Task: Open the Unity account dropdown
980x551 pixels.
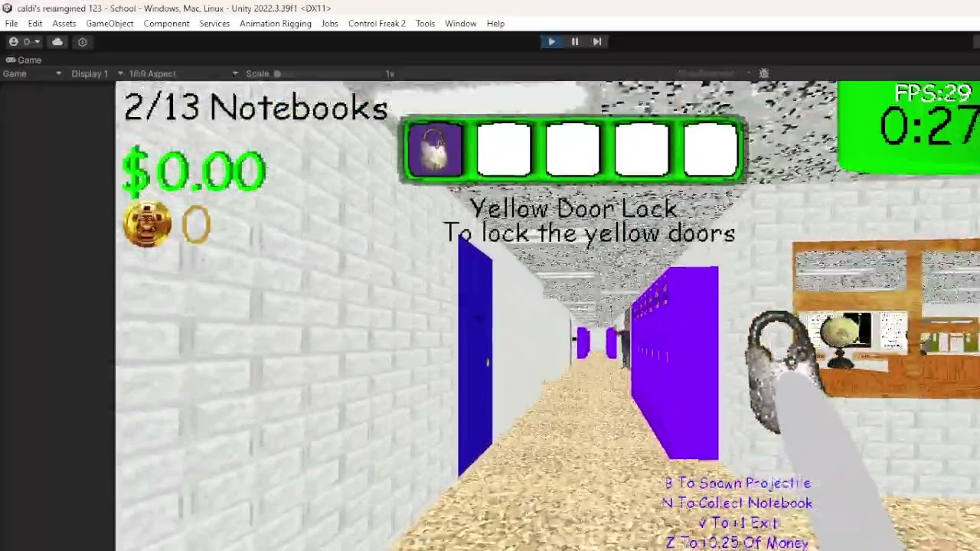Action: point(24,42)
